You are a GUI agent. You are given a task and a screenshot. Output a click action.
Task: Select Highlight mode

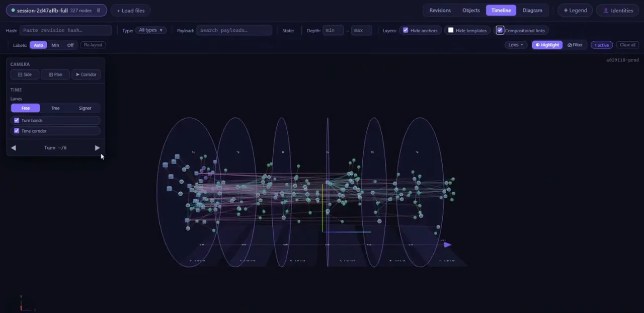(547, 45)
